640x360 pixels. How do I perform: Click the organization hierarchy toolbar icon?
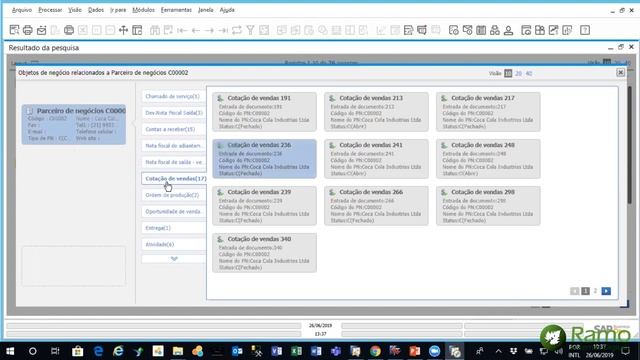(495, 30)
